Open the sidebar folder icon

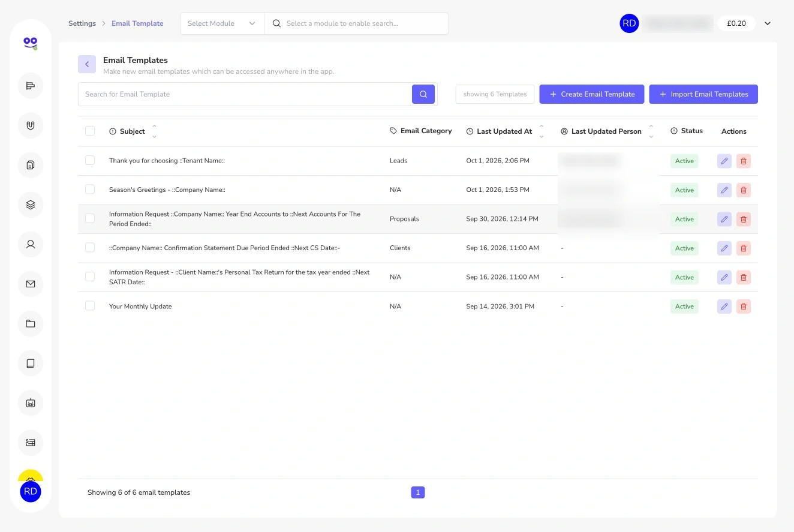pyautogui.click(x=31, y=324)
